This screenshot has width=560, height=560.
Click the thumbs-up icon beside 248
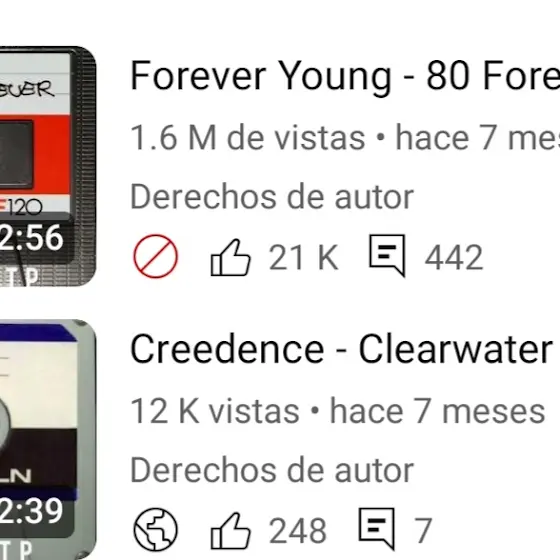coord(230,531)
